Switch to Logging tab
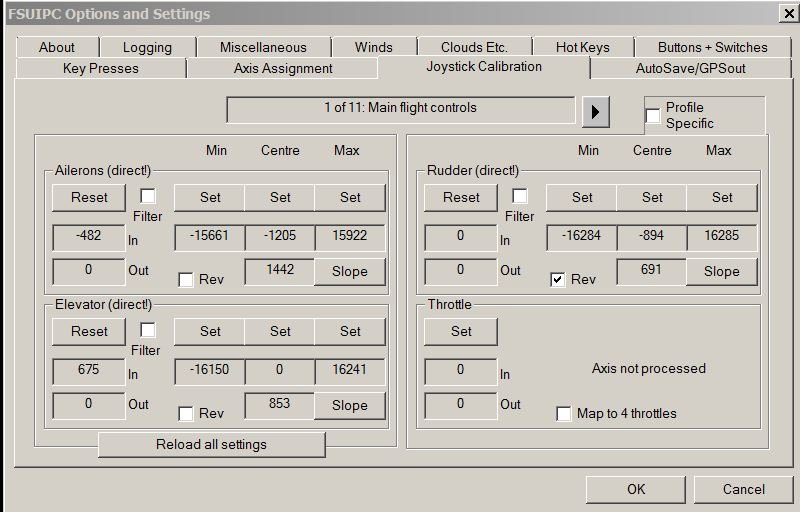800x512 pixels. coord(147,47)
